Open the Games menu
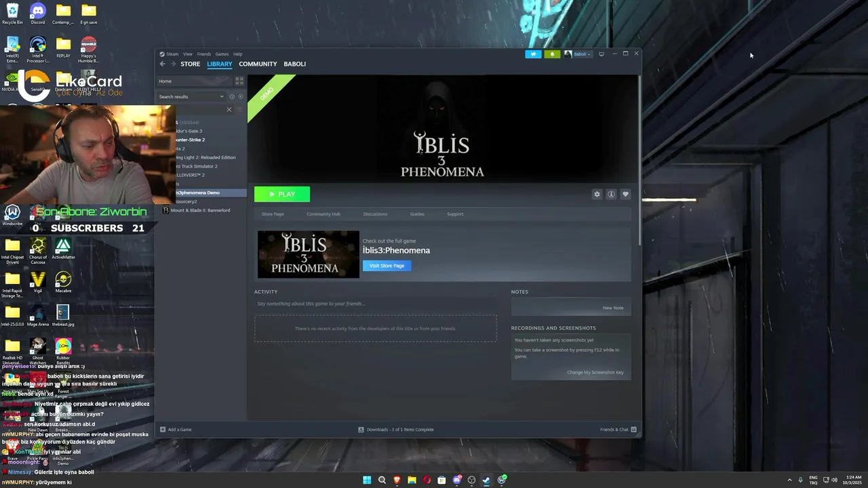The width and height of the screenshot is (868, 488). 222,54
